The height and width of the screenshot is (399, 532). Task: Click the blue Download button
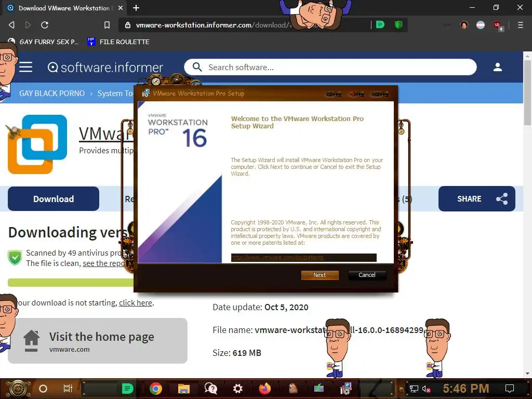(54, 199)
